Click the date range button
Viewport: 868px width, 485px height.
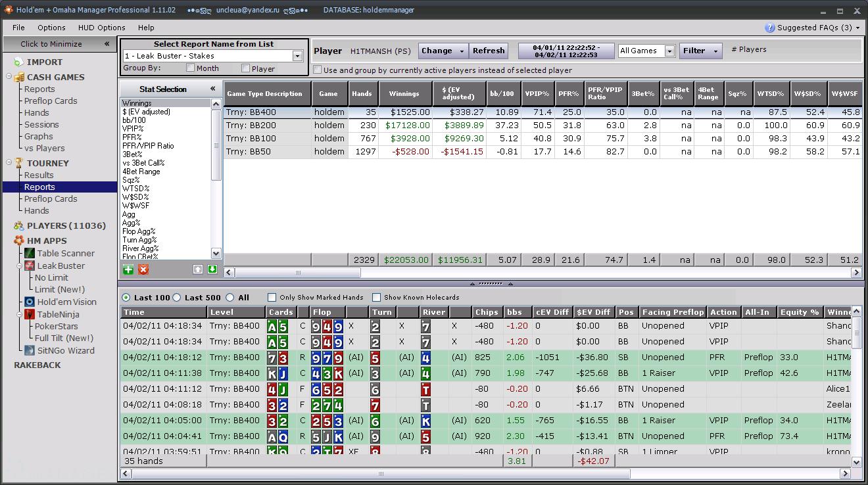coord(566,51)
